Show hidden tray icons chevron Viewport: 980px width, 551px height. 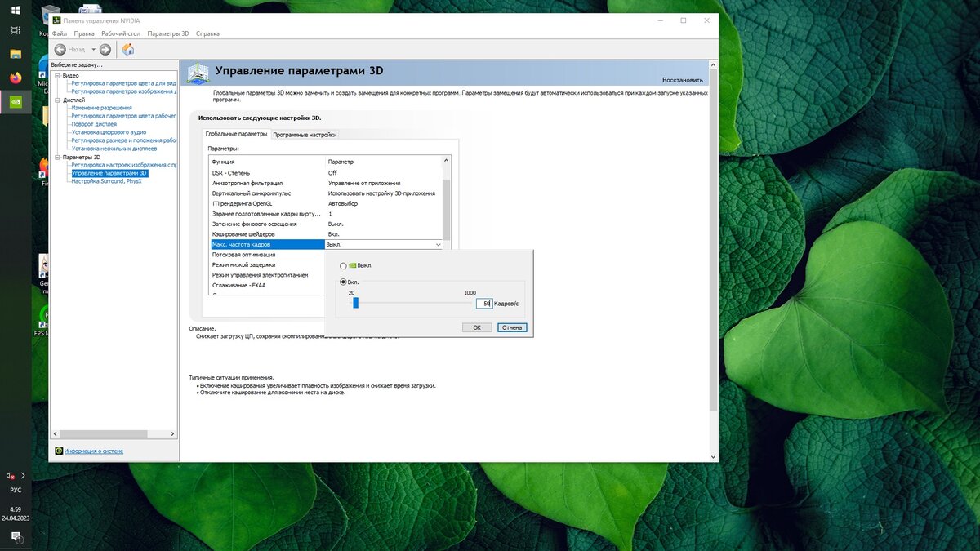click(23, 475)
